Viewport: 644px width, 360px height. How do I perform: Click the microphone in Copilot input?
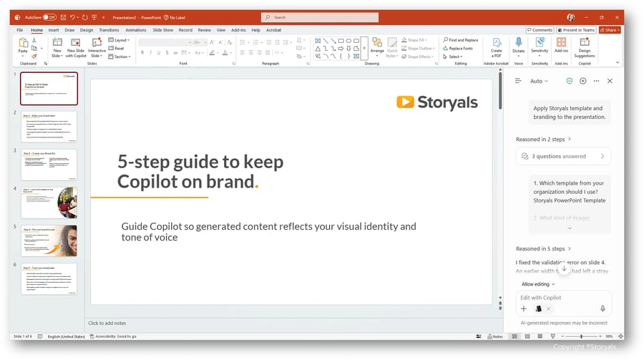click(x=602, y=308)
